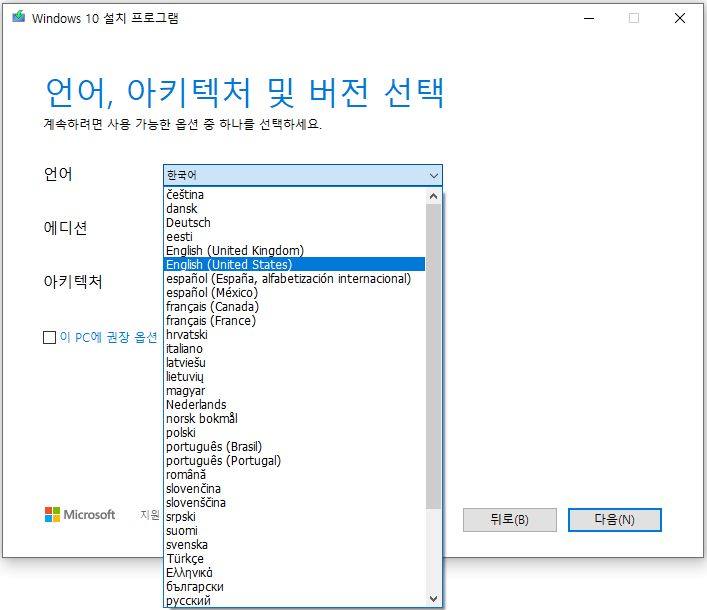
Task: Select slovenčina from the list
Action: 294,488
